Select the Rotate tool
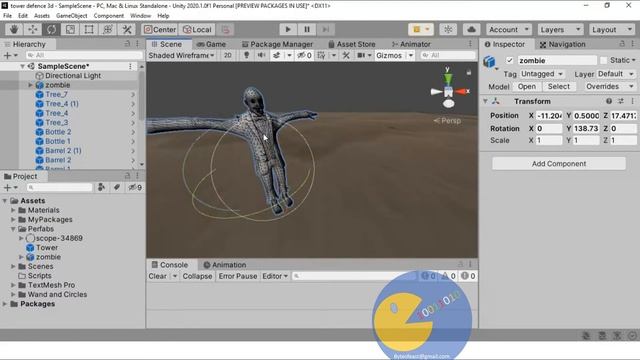This screenshot has height=360, width=640. click(x=51, y=29)
